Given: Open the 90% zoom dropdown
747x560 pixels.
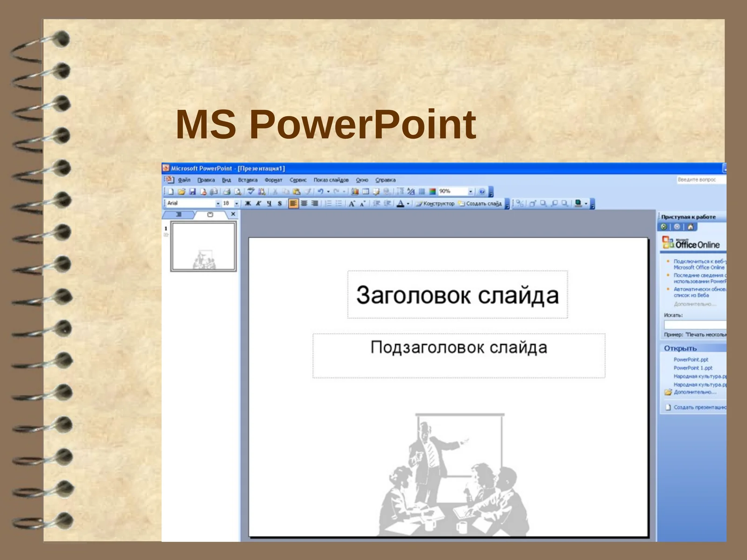Looking at the screenshot, I should (471, 191).
